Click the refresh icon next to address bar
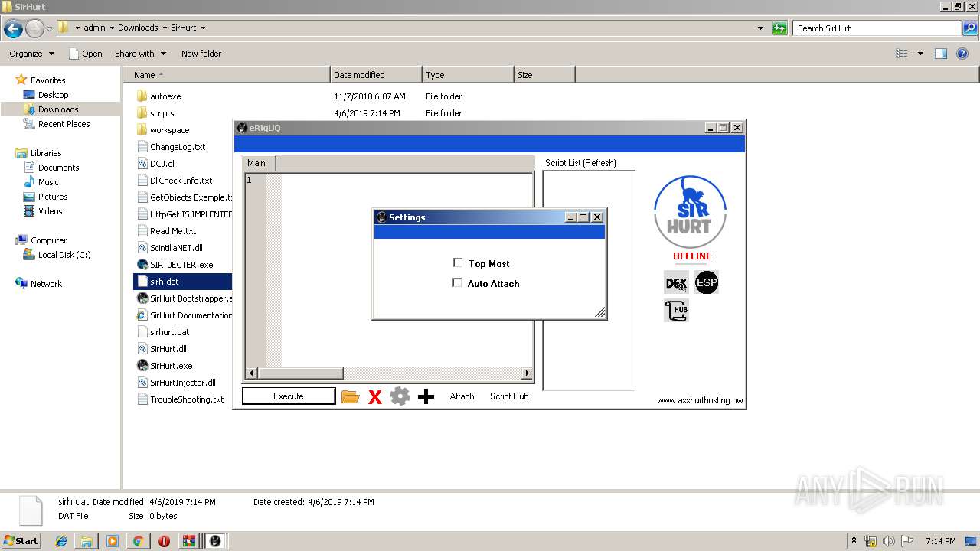980x551 pixels. click(x=779, y=28)
